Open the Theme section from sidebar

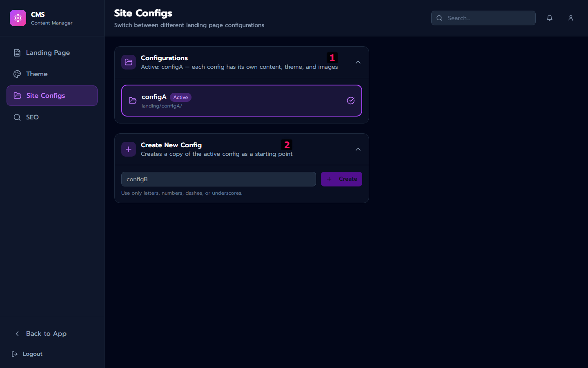click(36, 74)
